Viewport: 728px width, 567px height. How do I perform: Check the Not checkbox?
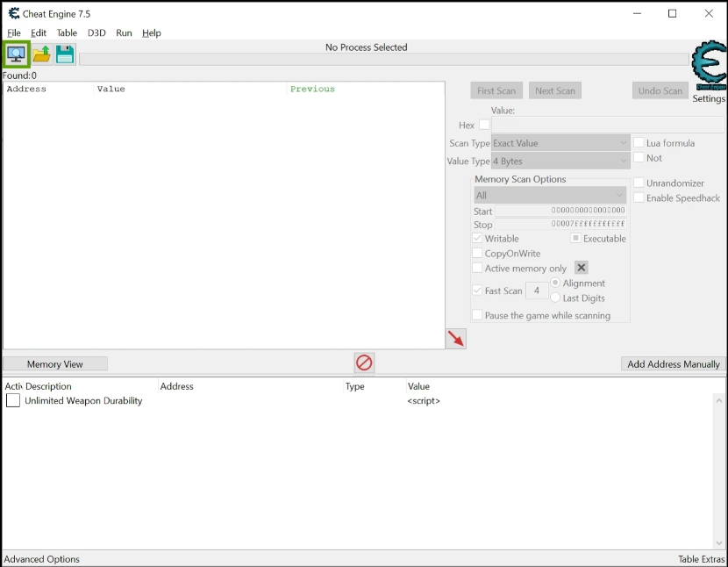click(x=639, y=158)
